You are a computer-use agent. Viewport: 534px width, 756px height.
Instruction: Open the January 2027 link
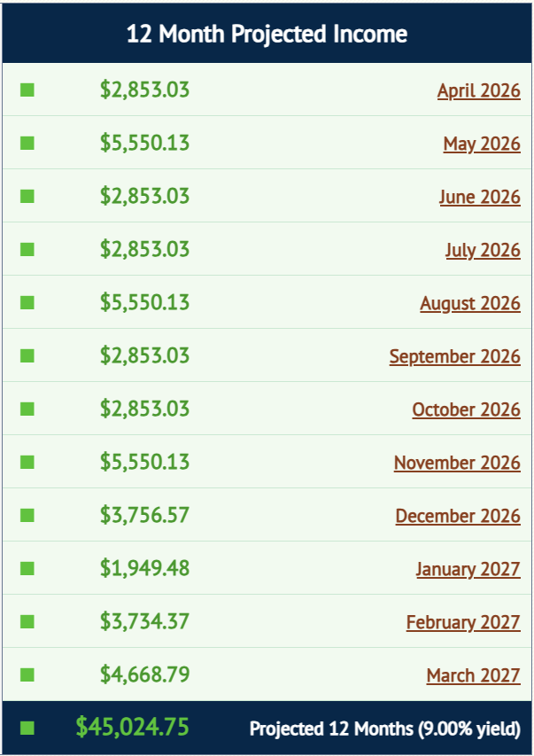click(468, 569)
